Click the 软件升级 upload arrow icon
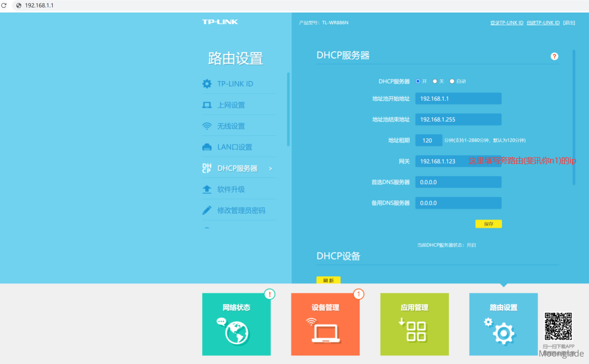 [207, 189]
